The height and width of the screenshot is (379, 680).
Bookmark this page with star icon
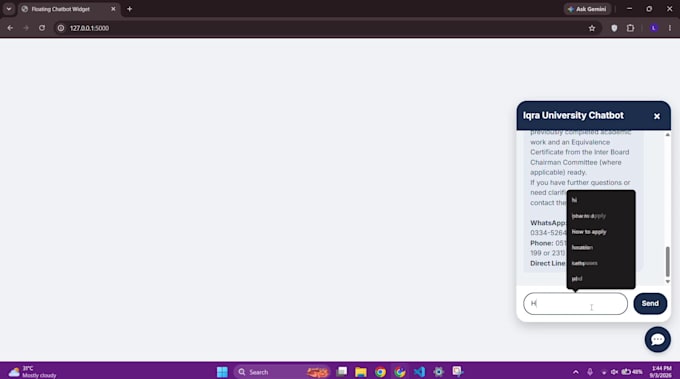click(x=592, y=28)
